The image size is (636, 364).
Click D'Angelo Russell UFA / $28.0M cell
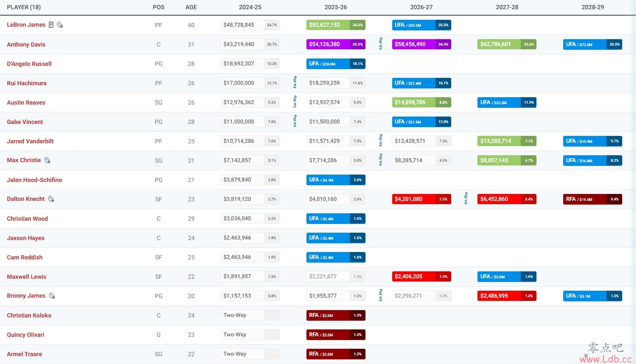(x=336, y=64)
